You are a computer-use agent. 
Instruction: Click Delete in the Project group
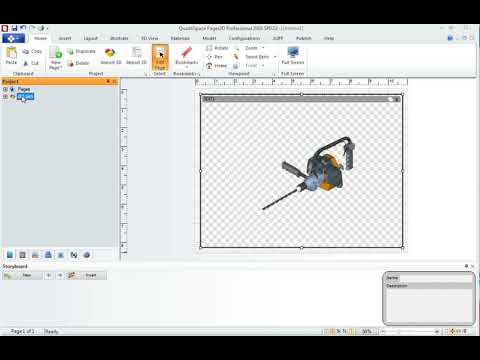click(x=78, y=63)
